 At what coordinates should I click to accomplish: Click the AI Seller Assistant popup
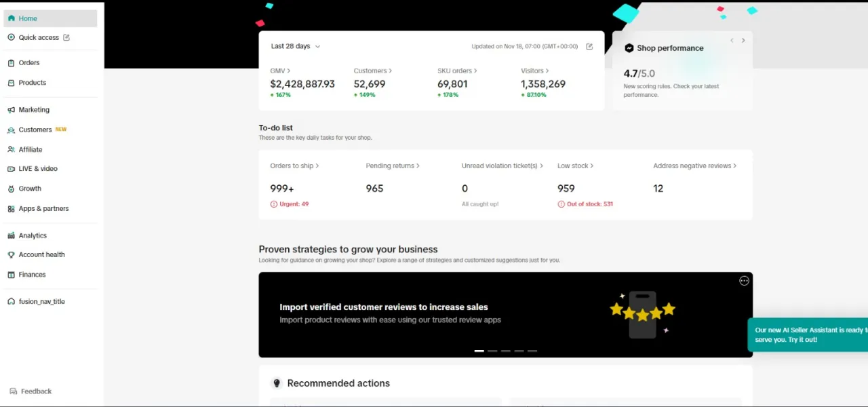coord(808,334)
